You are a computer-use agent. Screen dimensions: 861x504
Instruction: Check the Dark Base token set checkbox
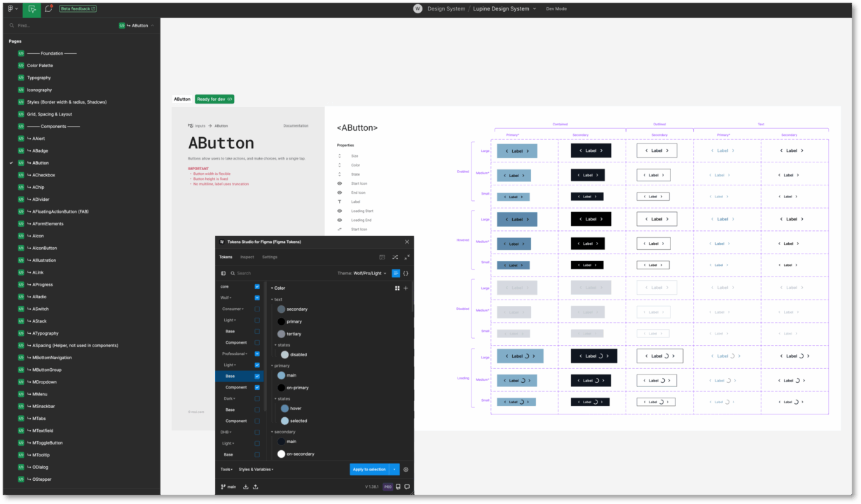[257, 409]
